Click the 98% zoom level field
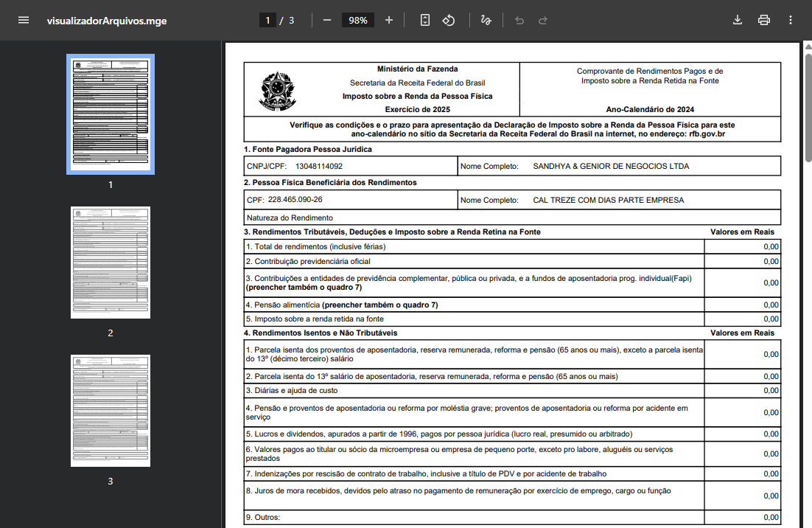This screenshot has height=528, width=812. [358, 20]
